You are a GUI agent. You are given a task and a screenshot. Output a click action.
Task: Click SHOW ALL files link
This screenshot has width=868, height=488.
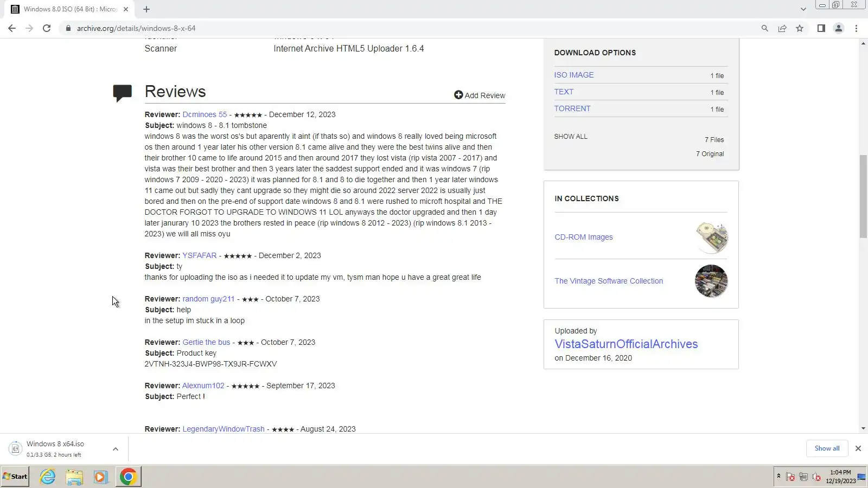coord(571,137)
